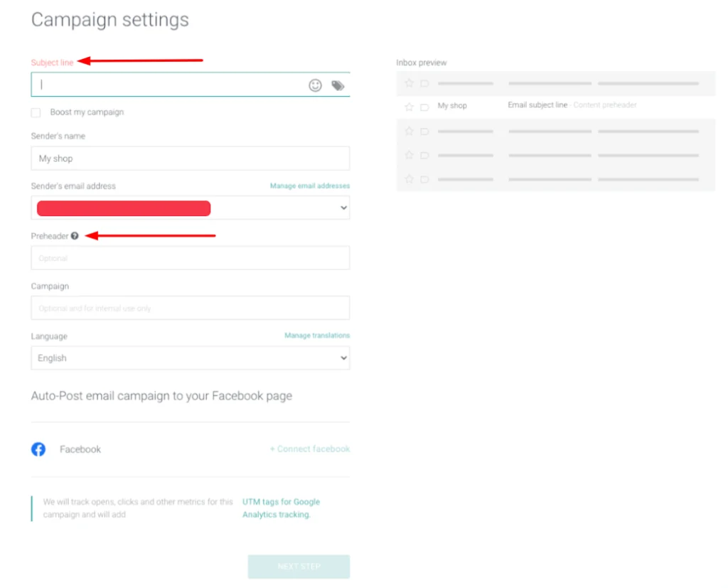Focus the Subject line text field

167,85
